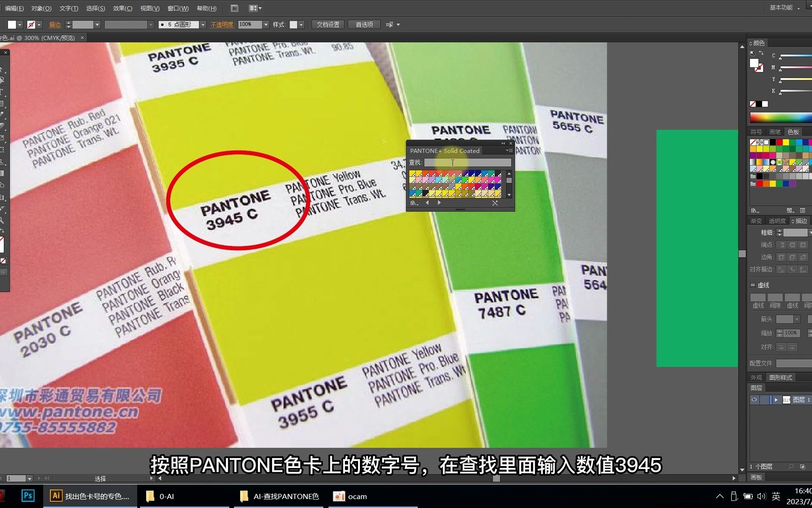Select first yellow swatch in PANTONE panel
Viewport: 812px width, 508px height.
(x=412, y=174)
